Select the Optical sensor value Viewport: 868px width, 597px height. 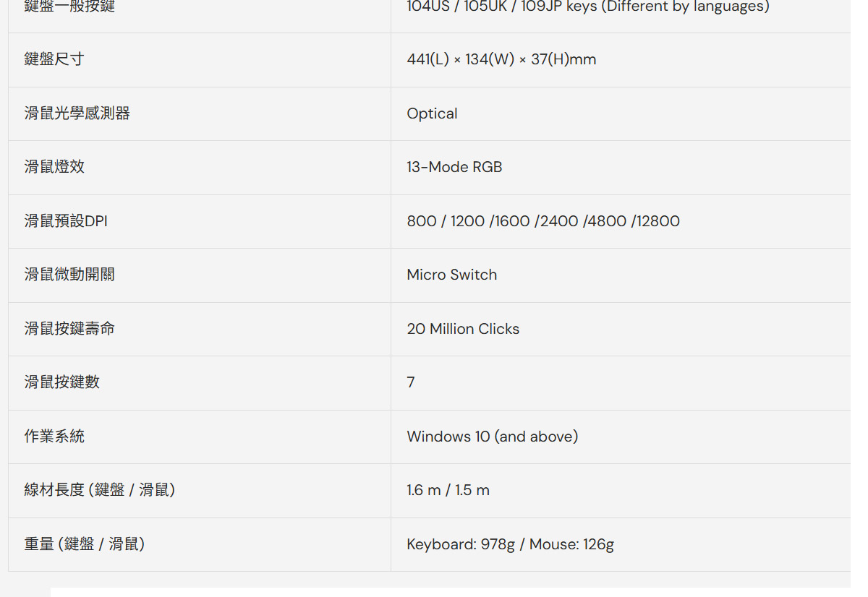432,113
